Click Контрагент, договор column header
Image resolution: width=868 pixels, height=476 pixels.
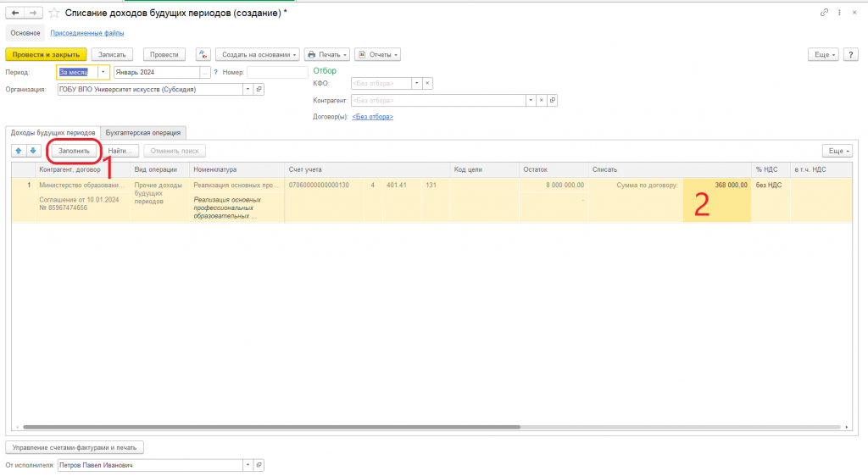click(82, 169)
